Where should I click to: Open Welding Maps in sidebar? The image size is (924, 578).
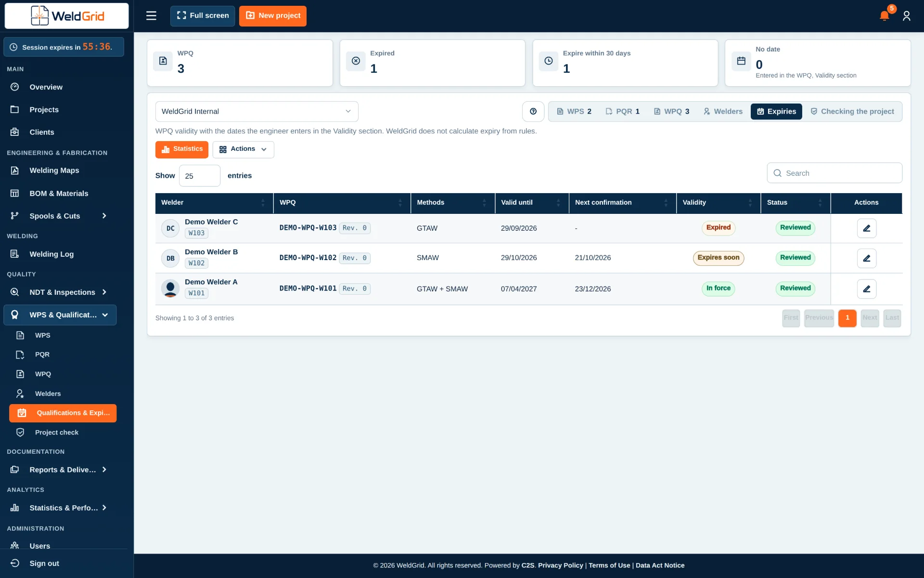[54, 171]
